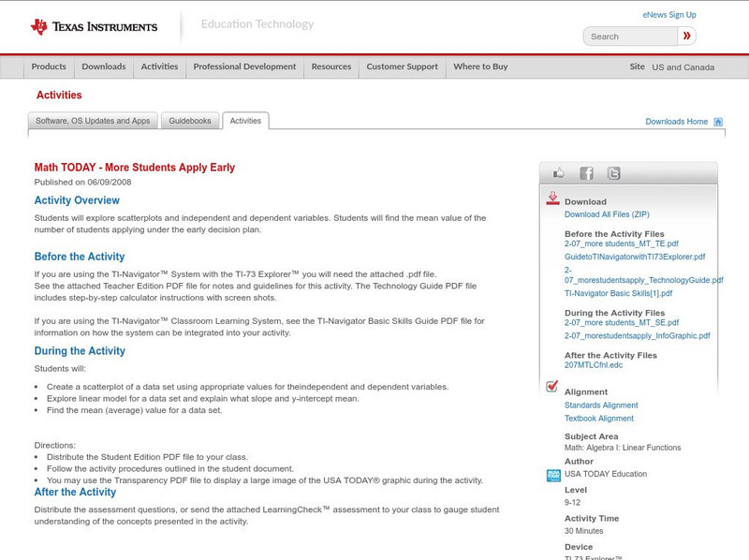Viewport: 749px width, 560px height.
Task: Submit search with the red arrow button
Action: [686, 36]
